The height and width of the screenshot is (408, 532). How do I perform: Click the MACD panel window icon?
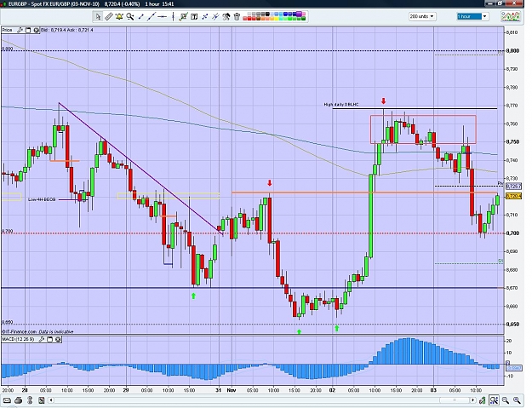[50, 339]
